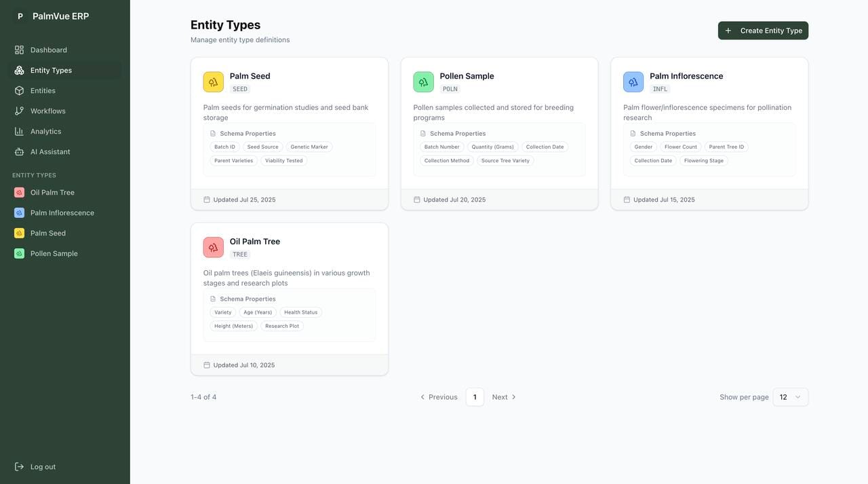
Task: Click the yellow Palm Seed sidebar icon
Action: [x=19, y=234]
